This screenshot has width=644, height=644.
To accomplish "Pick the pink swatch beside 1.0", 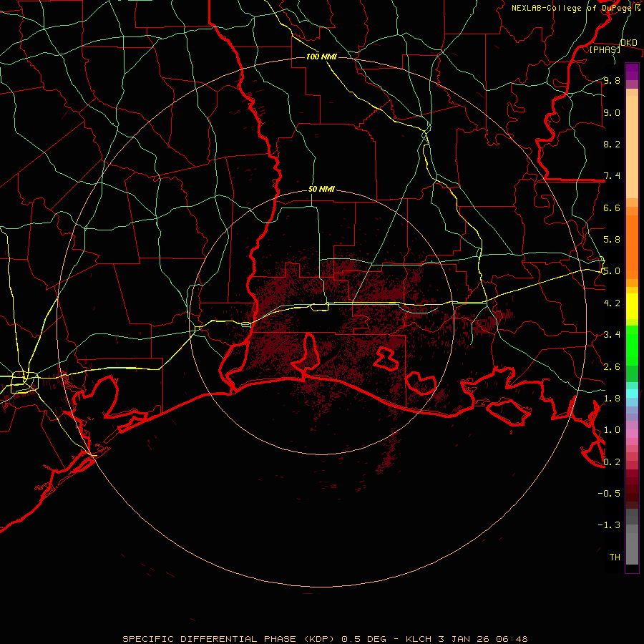I will (632, 434).
